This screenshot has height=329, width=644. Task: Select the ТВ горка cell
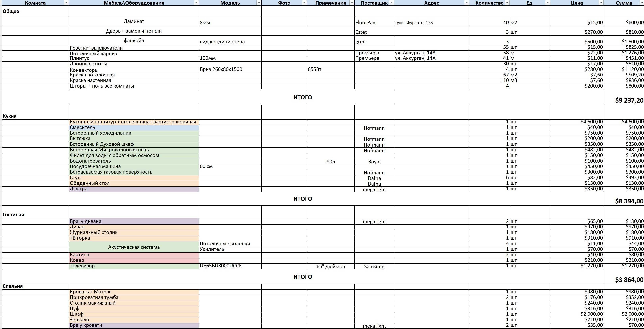[134, 238]
